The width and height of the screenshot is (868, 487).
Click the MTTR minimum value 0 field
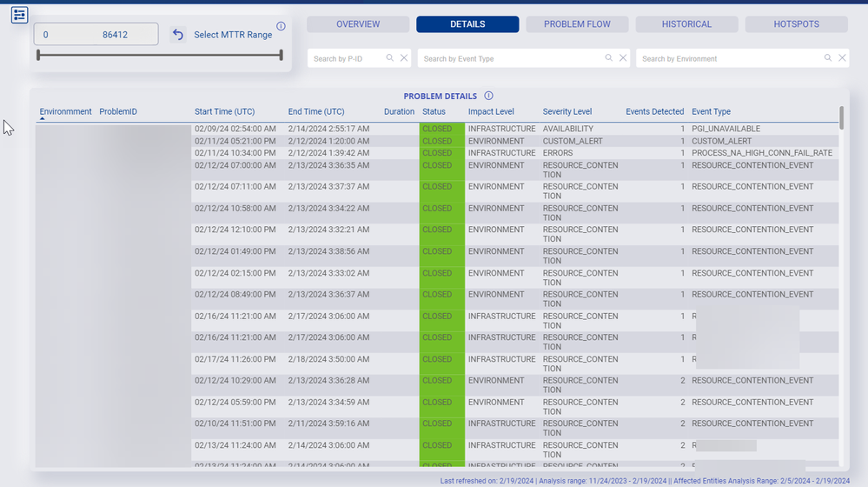[46, 35]
